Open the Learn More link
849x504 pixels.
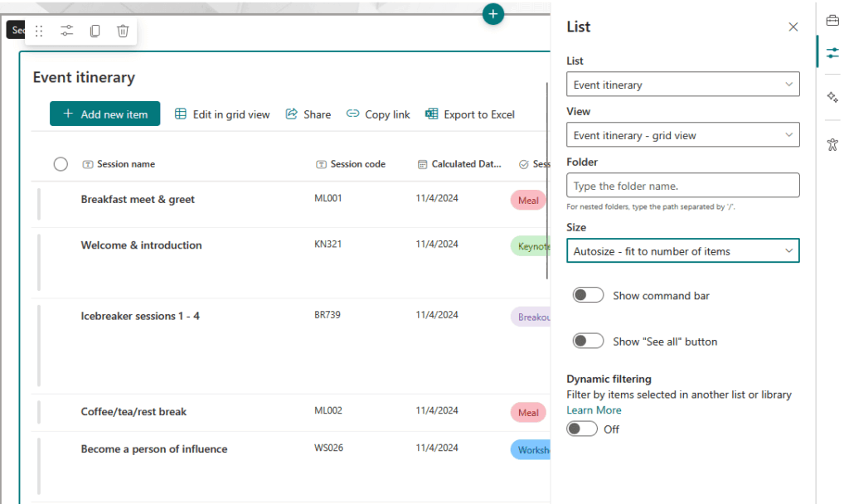[594, 410]
